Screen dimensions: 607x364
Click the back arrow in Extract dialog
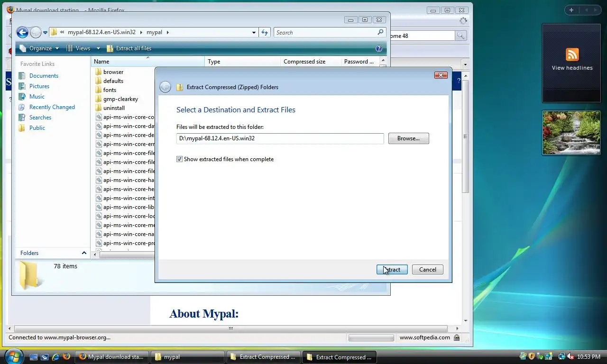pos(165,87)
